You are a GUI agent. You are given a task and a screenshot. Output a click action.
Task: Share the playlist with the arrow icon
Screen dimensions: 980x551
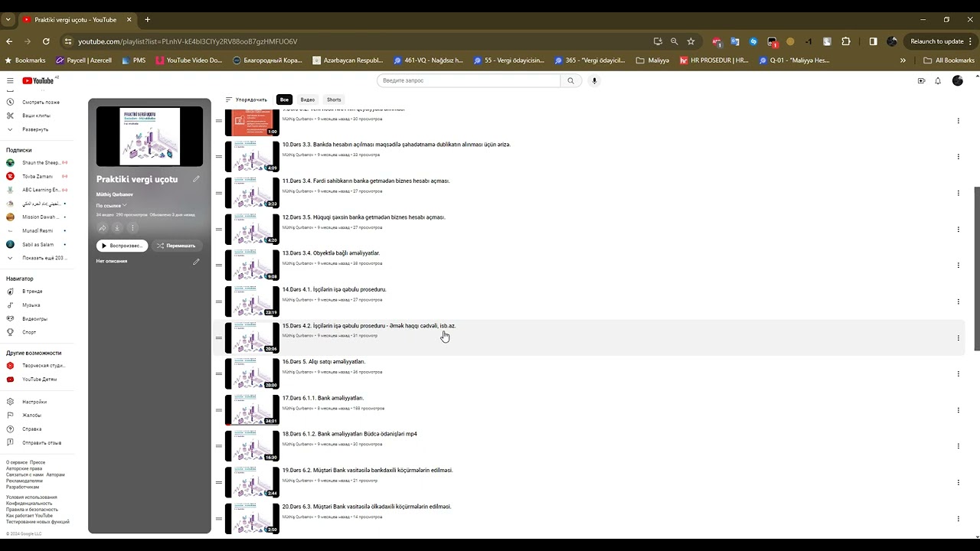tap(103, 227)
